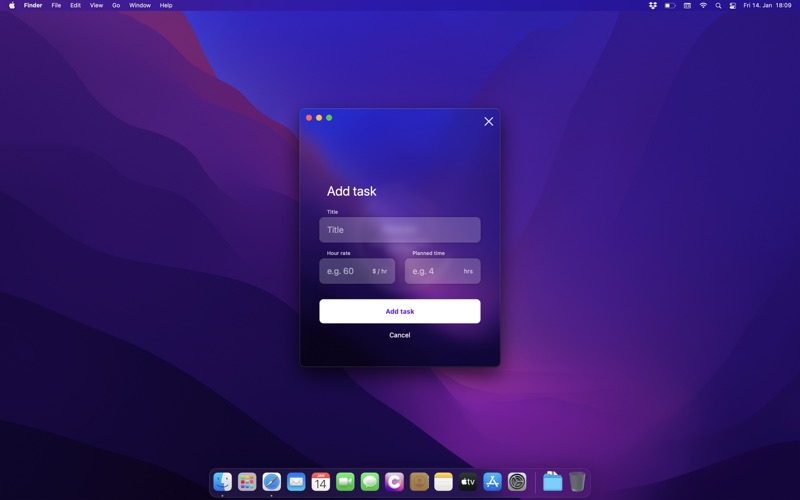Open the Dropbox menu bar icon
The width and height of the screenshot is (800, 500).
click(653, 6)
